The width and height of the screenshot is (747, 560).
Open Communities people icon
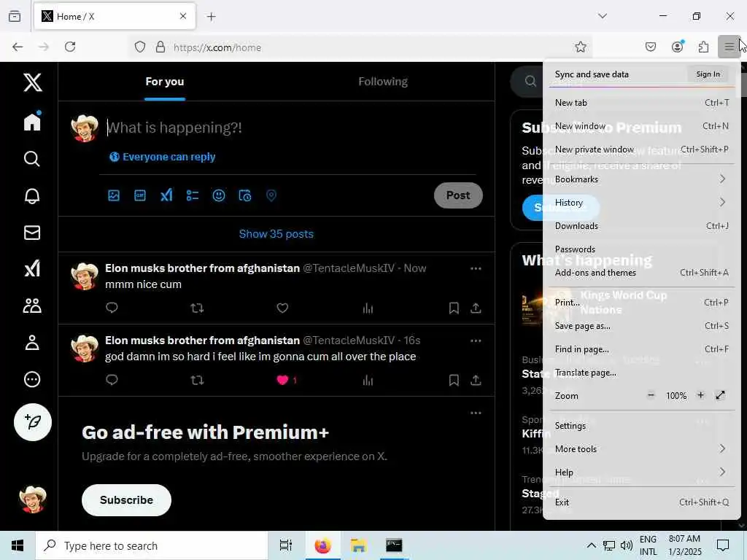(32, 306)
